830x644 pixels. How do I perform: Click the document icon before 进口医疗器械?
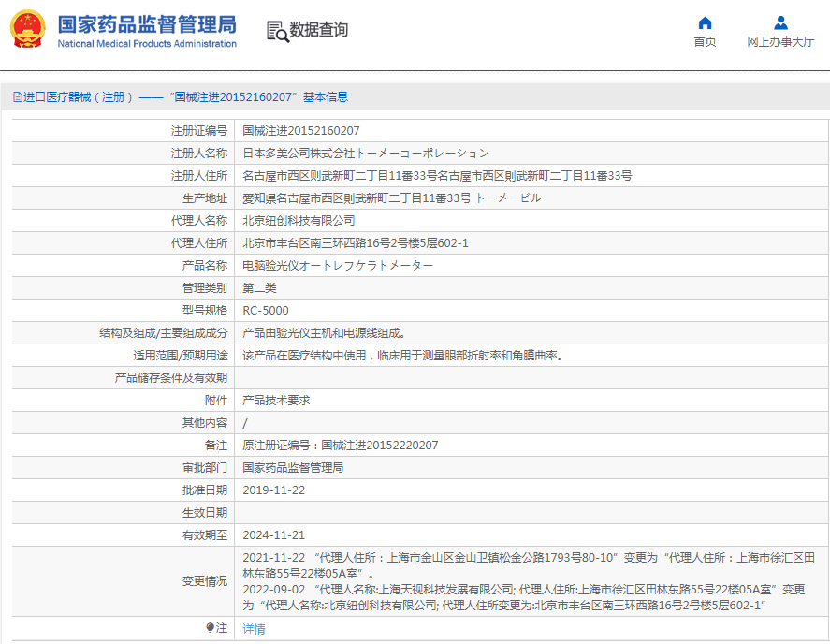click(17, 97)
